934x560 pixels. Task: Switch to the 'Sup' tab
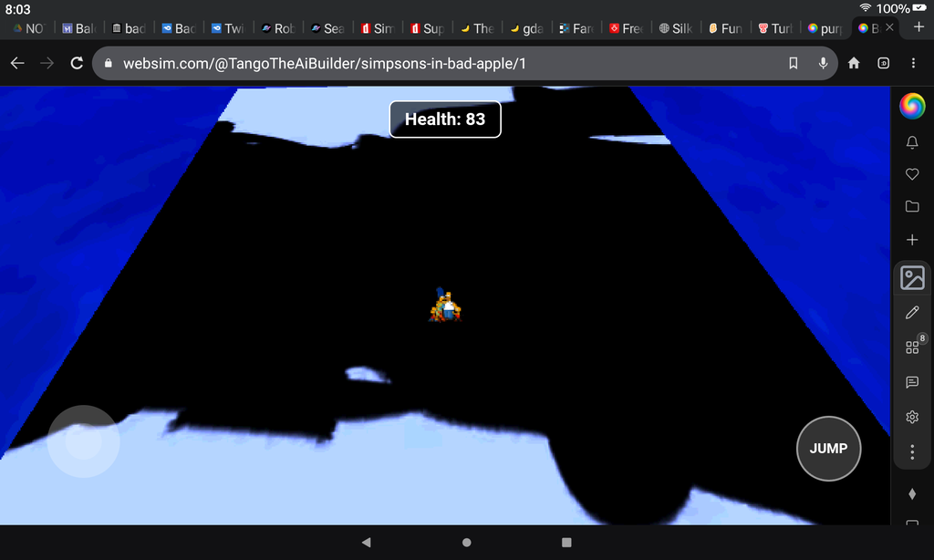427,28
